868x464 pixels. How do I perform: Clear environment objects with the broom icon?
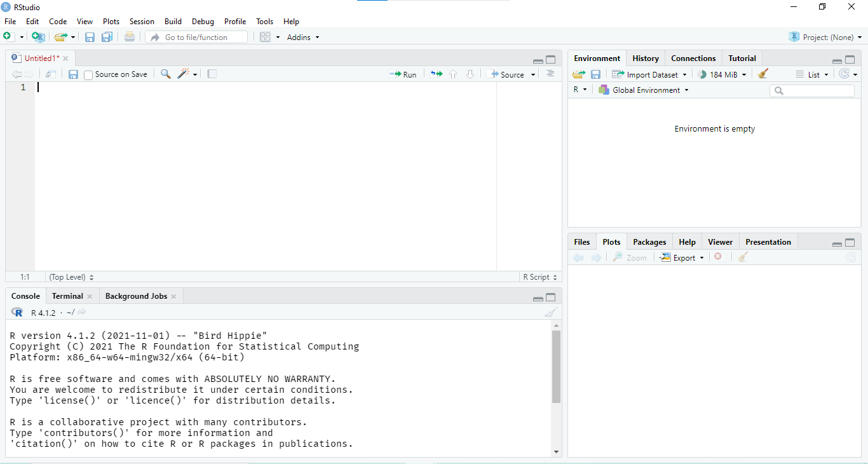(x=763, y=74)
